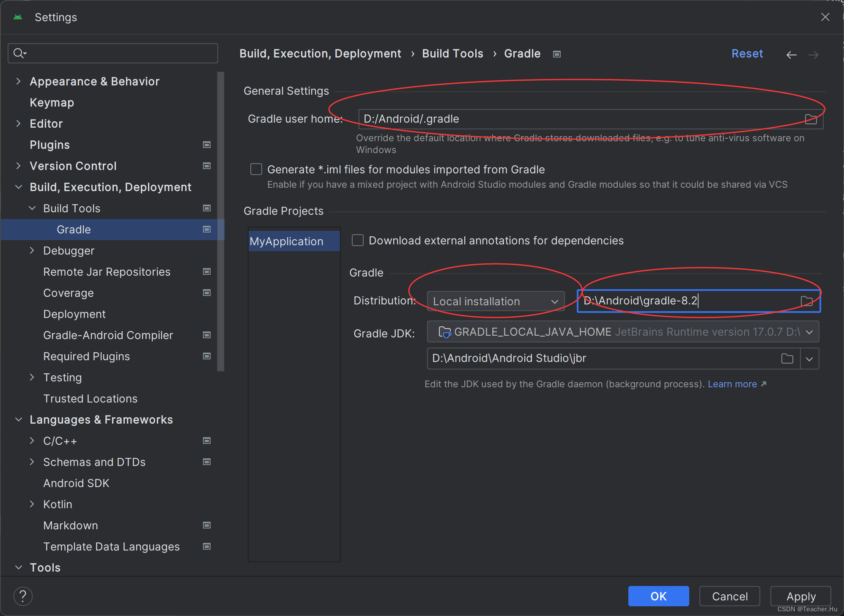Expand the Editor section
Screen dimensions: 844x616
(x=18, y=123)
